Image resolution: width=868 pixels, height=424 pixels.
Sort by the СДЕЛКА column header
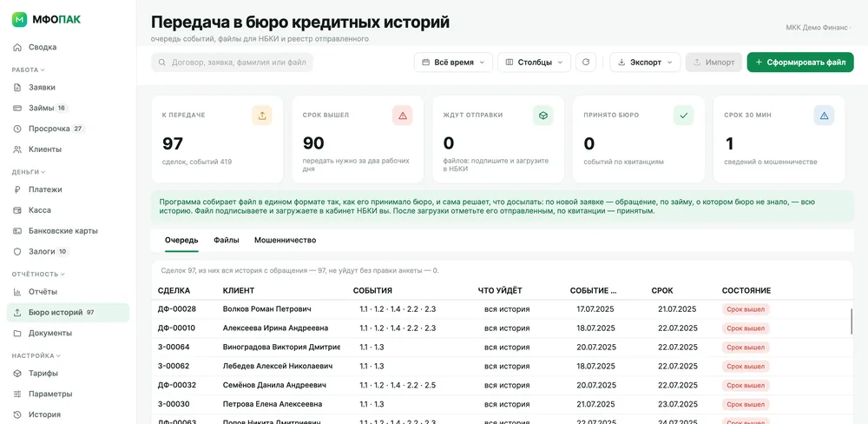[x=174, y=290]
